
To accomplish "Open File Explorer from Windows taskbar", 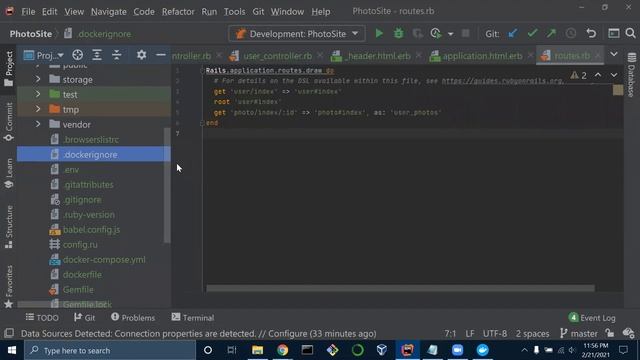I will (257, 350).
